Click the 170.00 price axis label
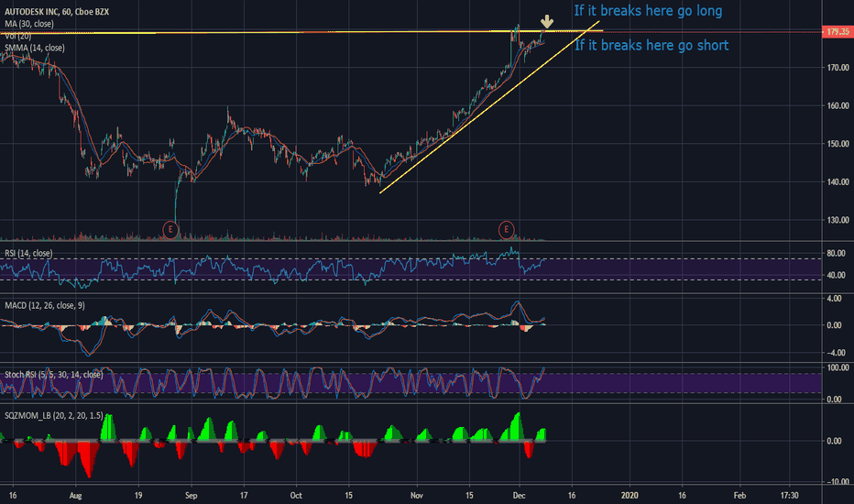 click(x=838, y=68)
